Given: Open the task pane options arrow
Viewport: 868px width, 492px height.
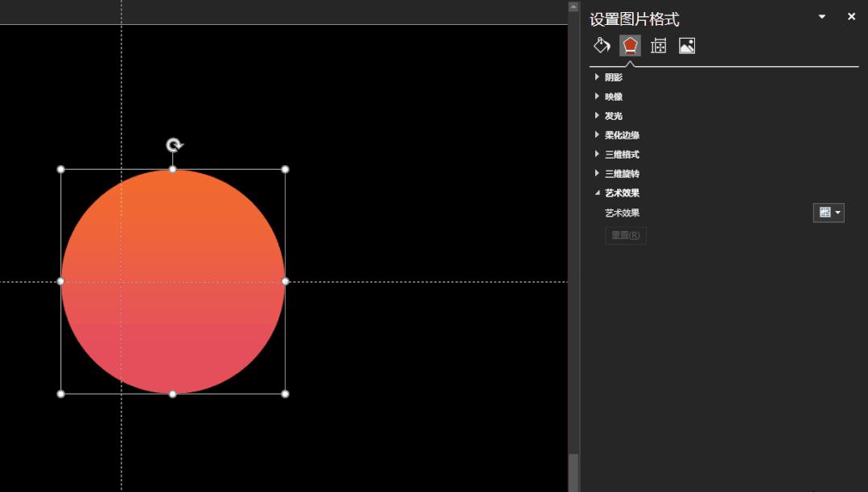Looking at the screenshot, I should 822,17.
